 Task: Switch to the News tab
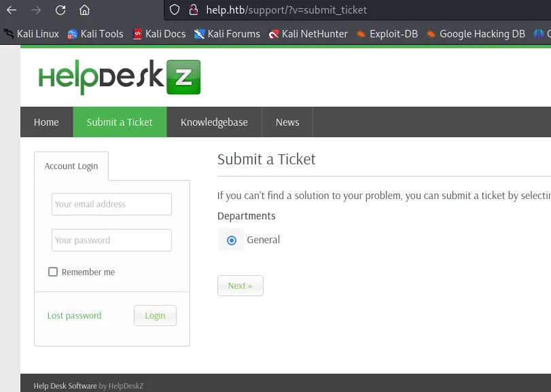287,122
